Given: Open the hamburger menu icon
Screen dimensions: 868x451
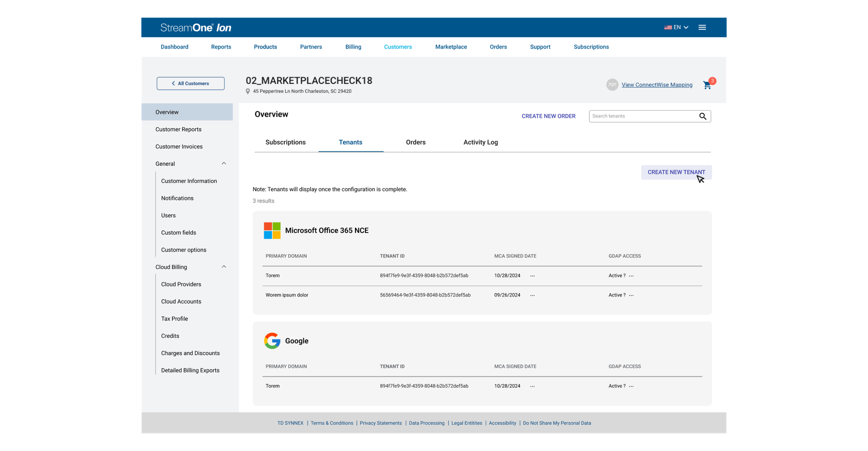Looking at the screenshot, I should coord(702,27).
